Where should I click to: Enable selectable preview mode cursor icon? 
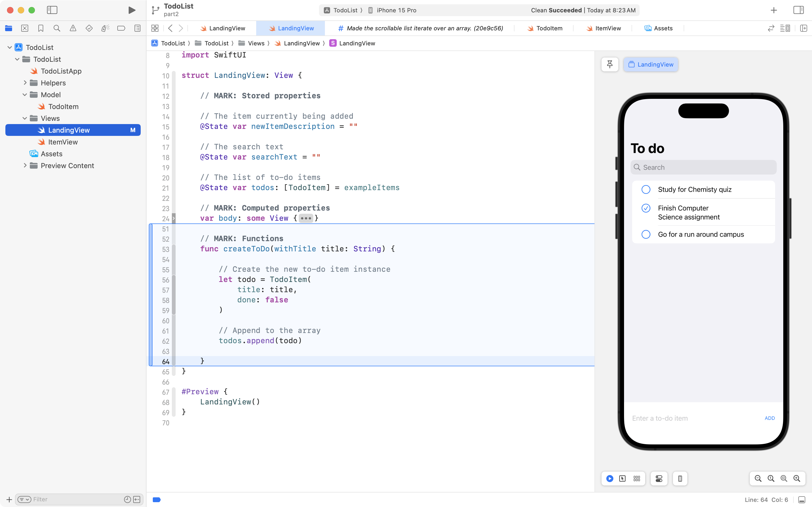[x=623, y=479]
